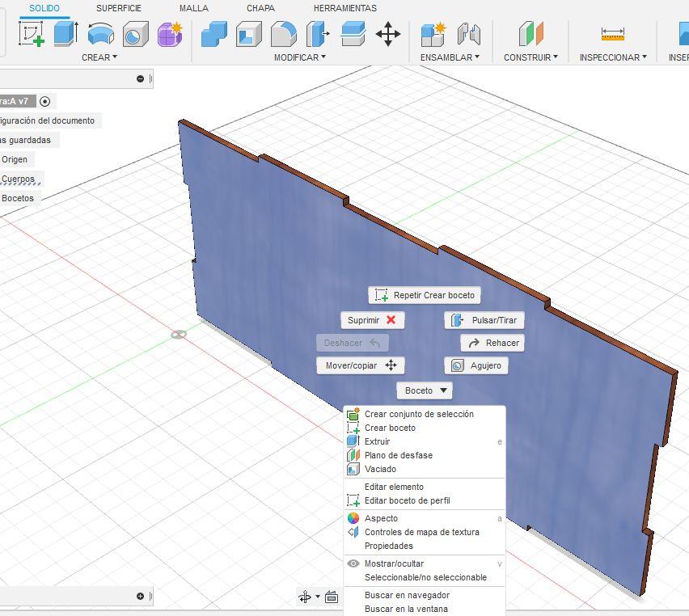The image size is (689, 616).
Task: Select the Revolve tool icon
Action: [x=100, y=34]
